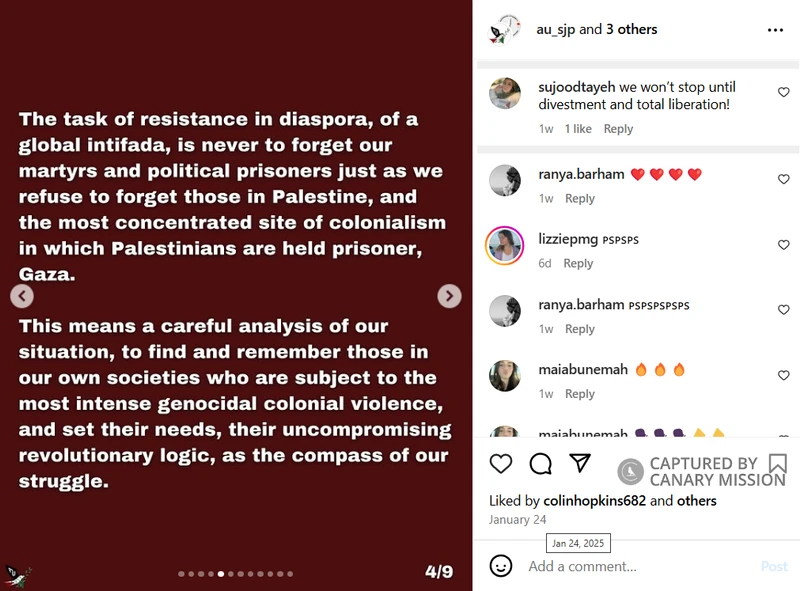Screen dimensions: 800x591
Task: Show 'others' who liked the post
Action: (696, 501)
